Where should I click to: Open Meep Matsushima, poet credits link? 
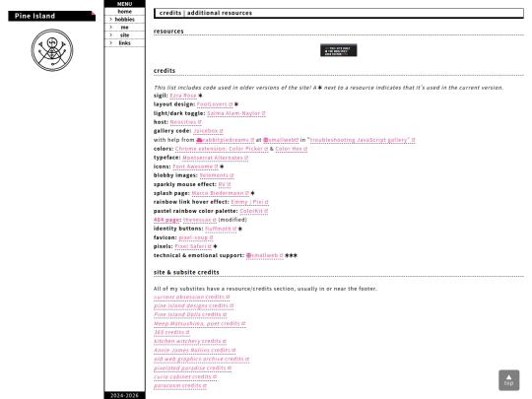coord(199,324)
